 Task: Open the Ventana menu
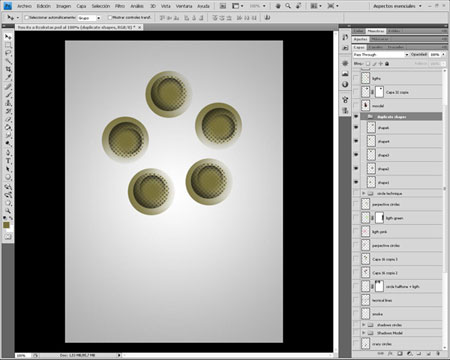coord(184,6)
